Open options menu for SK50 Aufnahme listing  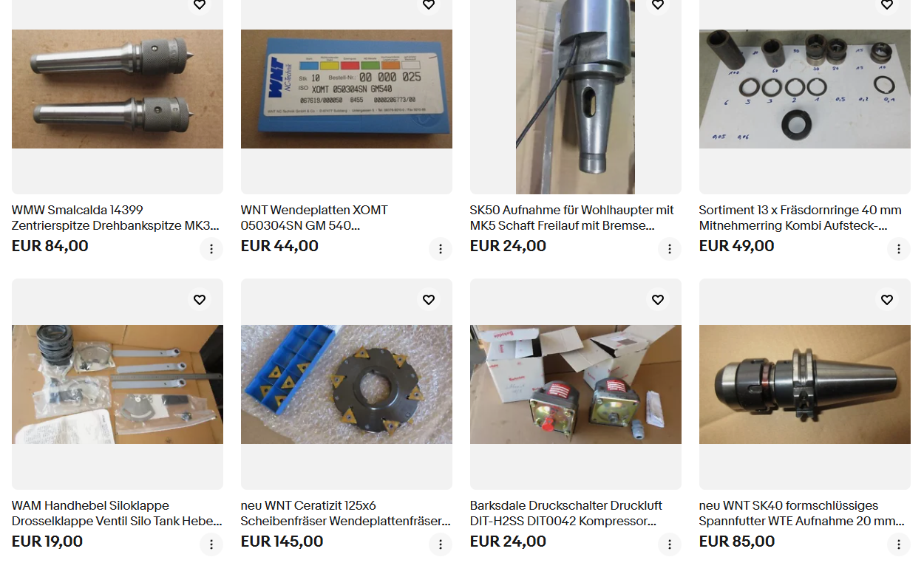[x=670, y=249]
